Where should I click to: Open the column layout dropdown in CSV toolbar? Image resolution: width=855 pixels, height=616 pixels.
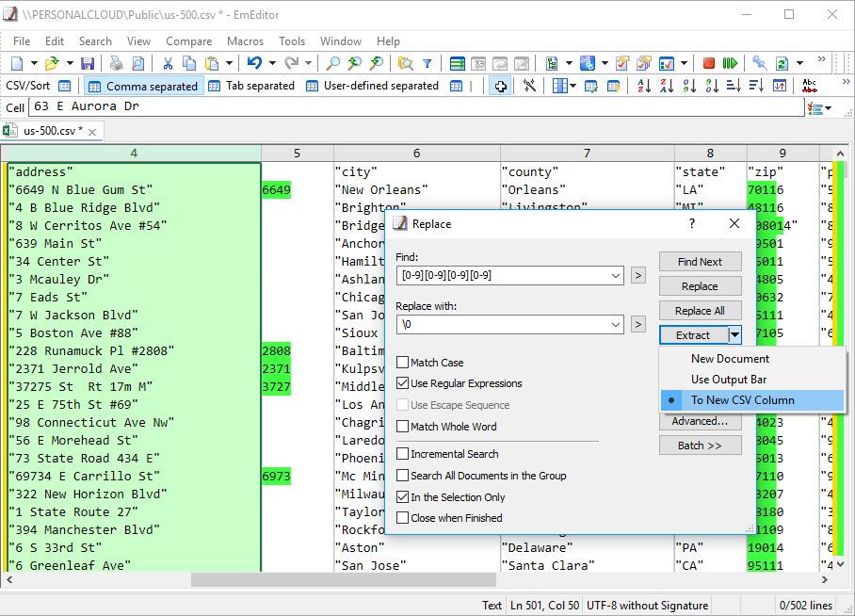click(x=573, y=86)
